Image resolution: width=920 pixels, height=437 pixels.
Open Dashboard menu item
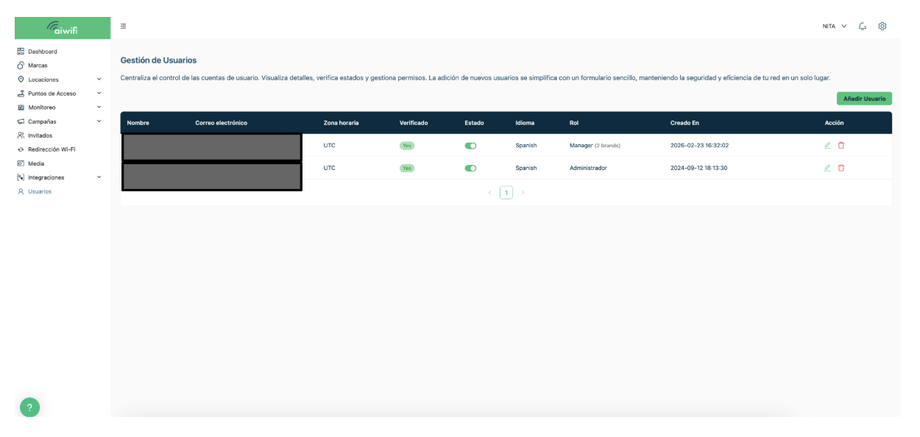[42, 52]
